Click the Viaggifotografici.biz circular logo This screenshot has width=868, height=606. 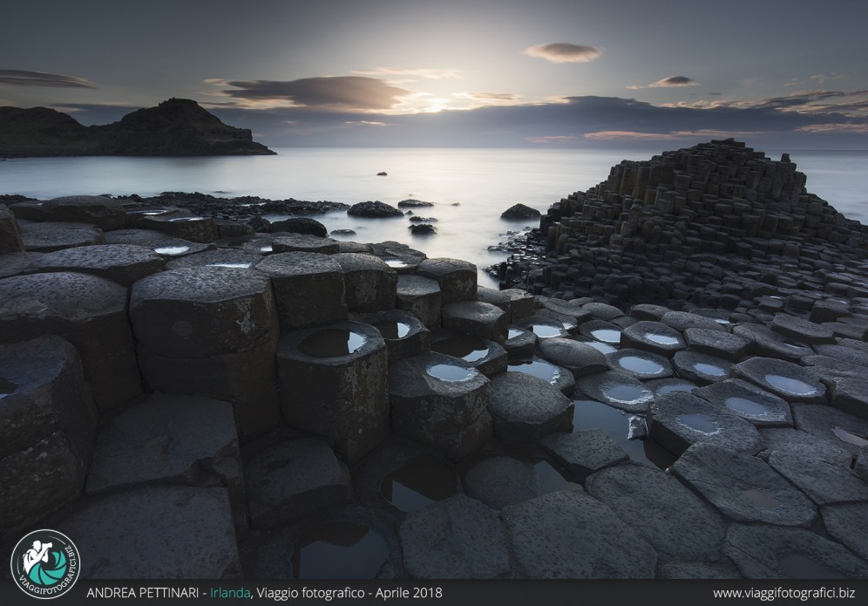45,564
